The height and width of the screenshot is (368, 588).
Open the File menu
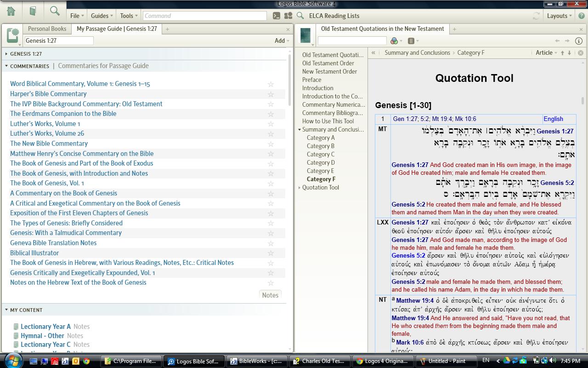click(x=76, y=16)
